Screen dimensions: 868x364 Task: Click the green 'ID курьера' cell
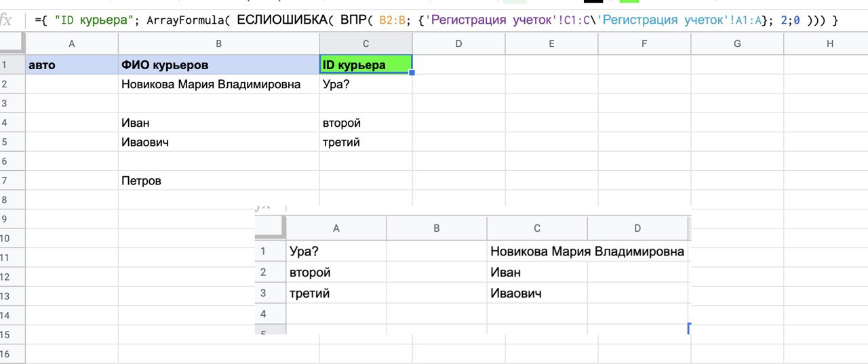tap(366, 65)
